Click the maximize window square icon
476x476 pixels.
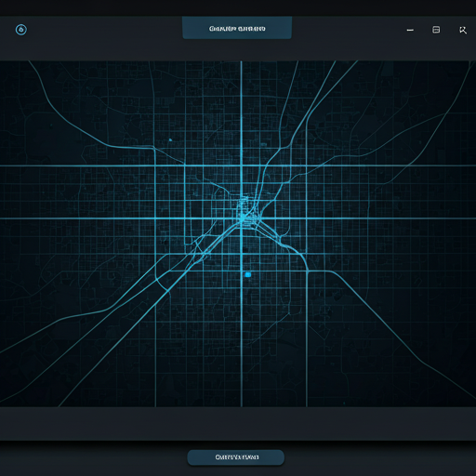(436, 30)
